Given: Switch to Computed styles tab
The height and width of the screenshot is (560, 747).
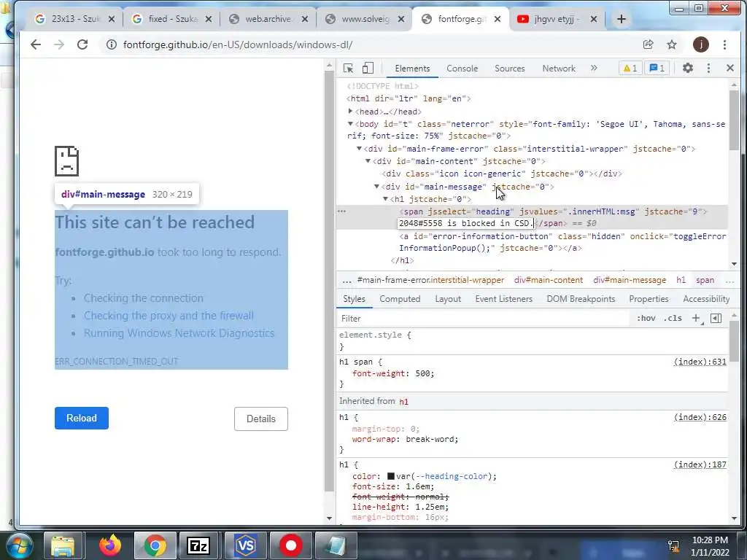Looking at the screenshot, I should 400,299.
